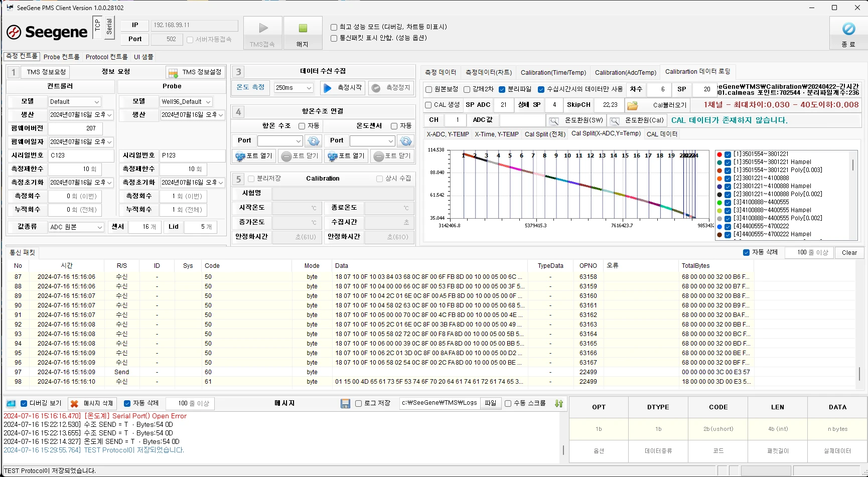
Task: Open port for 온도센서 (포트 열기)
Action: [x=346, y=156]
